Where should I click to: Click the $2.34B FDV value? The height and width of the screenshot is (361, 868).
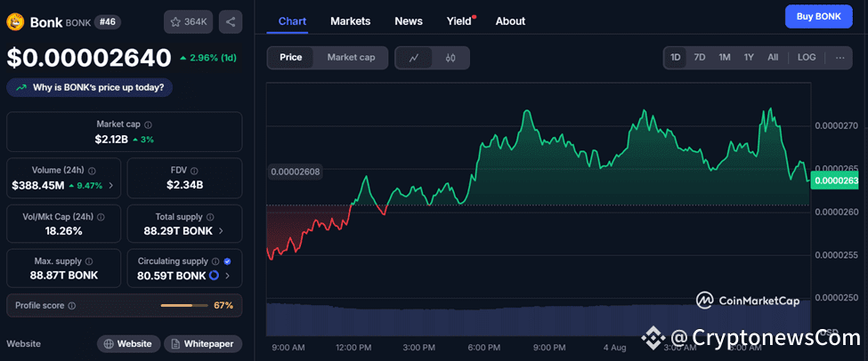(185, 185)
